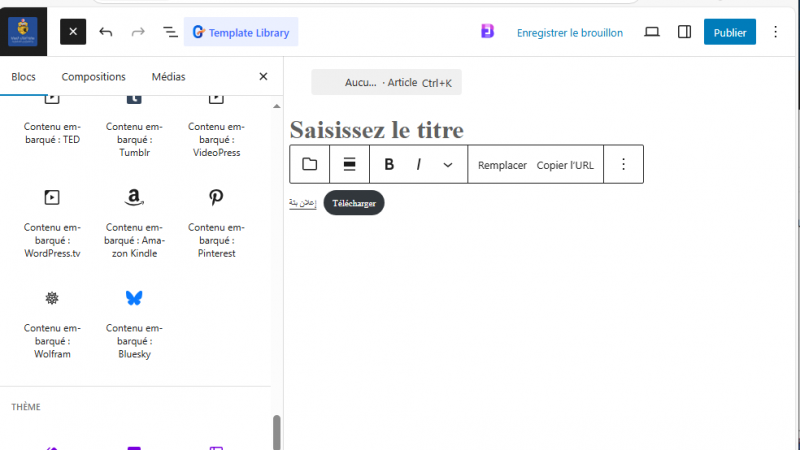Click Remplacer to replace the file
800x450 pixels.
pos(502,165)
